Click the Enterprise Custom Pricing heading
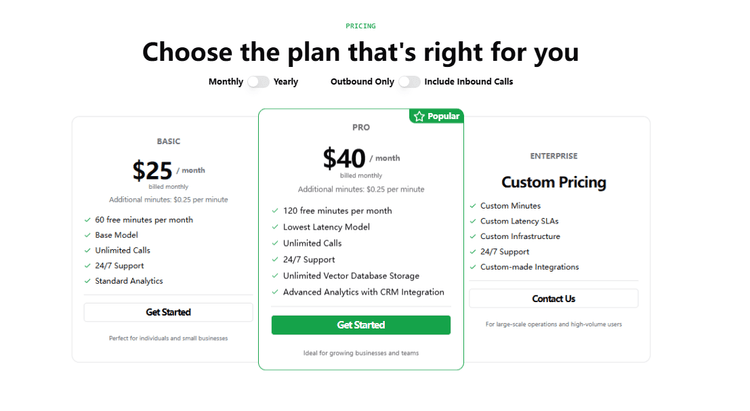 pos(553,183)
